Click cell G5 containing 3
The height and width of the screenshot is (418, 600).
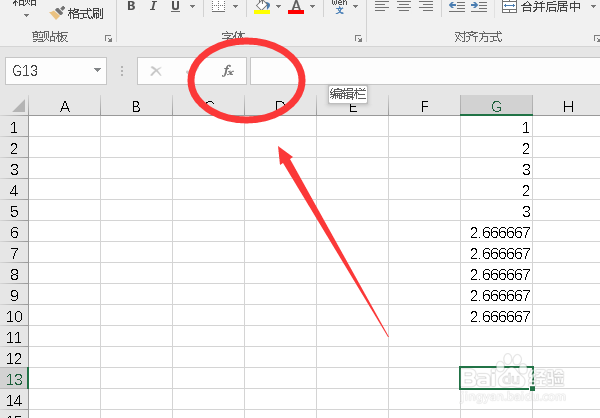496,211
